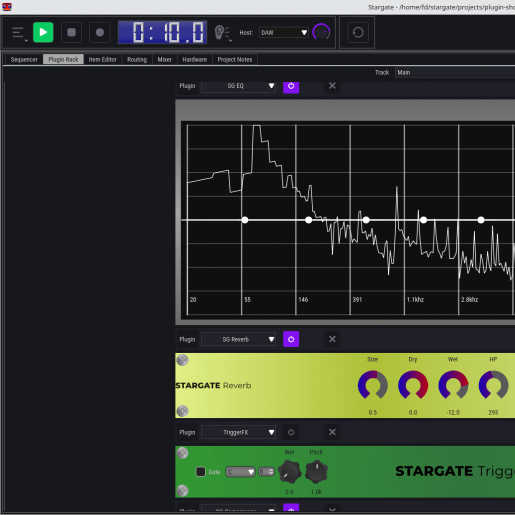Start playback with the green play button
Screen dimensions: 515x515
click(43, 32)
